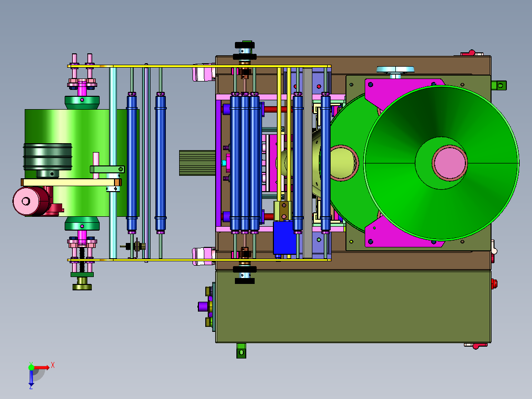
Task: Select the pink hub of the large green reel
Action: pyautogui.click(x=450, y=163)
